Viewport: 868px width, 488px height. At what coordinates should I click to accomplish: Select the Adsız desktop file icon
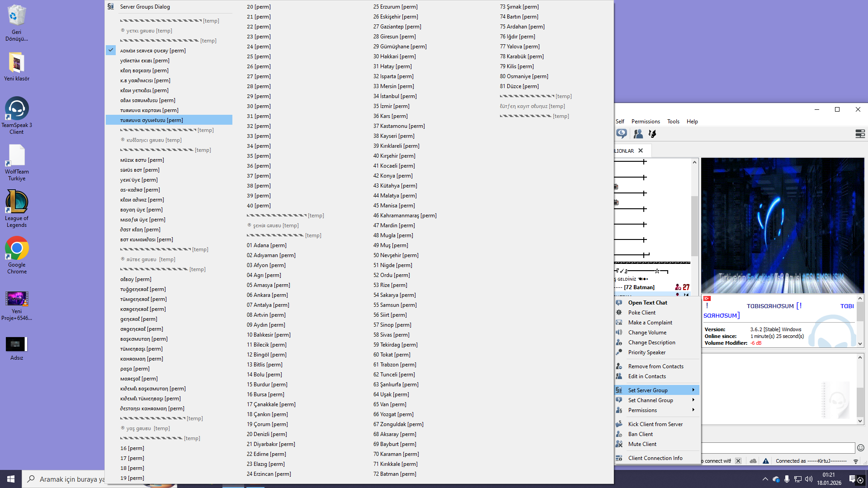17,348
